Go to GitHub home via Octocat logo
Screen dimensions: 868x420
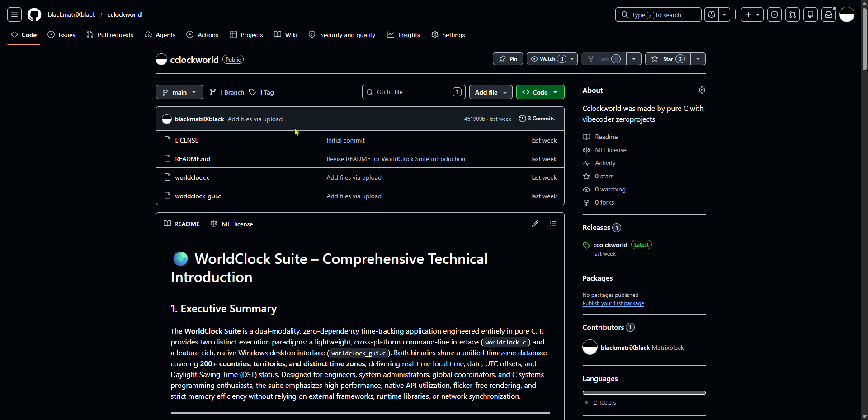click(x=34, y=14)
